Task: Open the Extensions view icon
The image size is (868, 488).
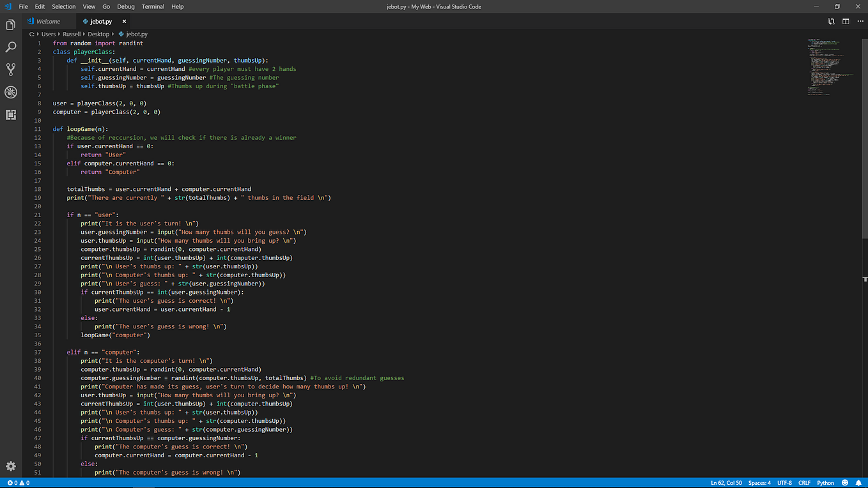Action: (10, 115)
